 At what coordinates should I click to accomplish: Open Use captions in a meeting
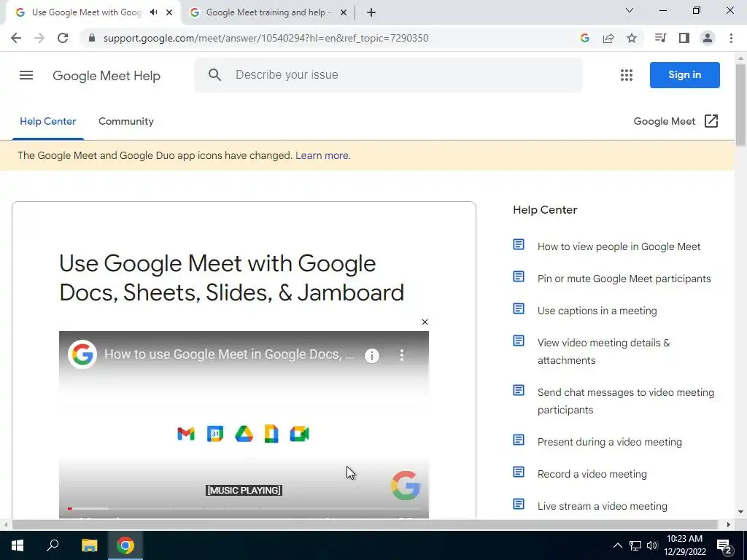(x=597, y=311)
